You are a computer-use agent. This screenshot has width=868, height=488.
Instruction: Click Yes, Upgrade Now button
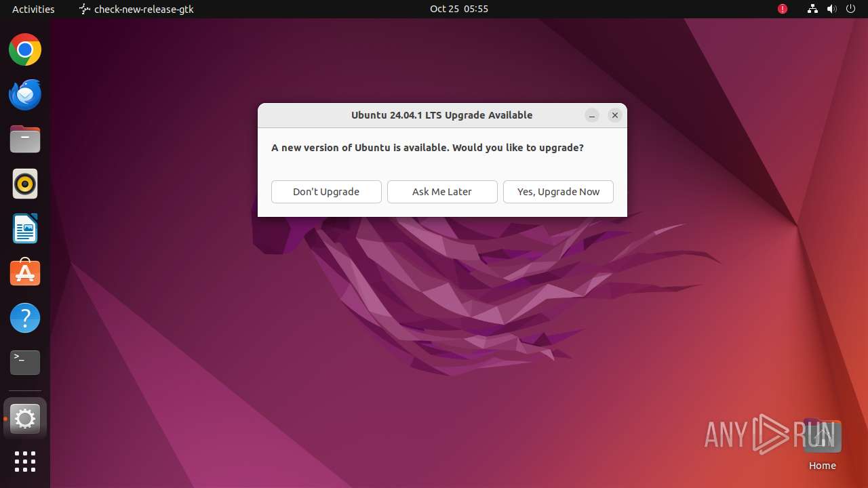pos(558,192)
